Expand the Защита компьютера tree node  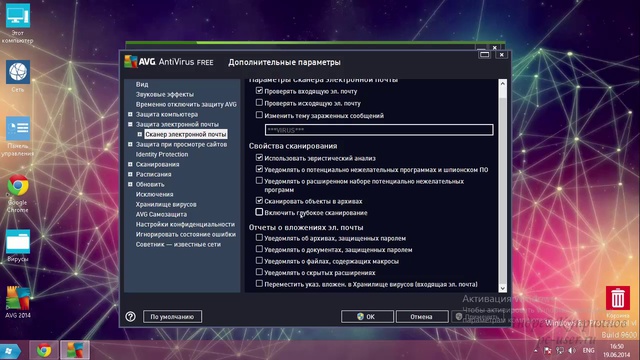click(130, 114)
